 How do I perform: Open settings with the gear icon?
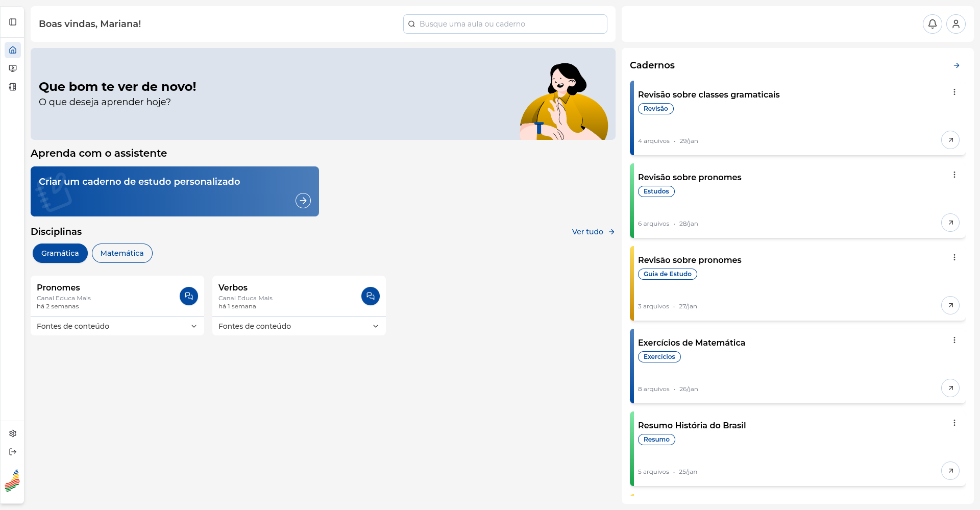click(13, 433)
